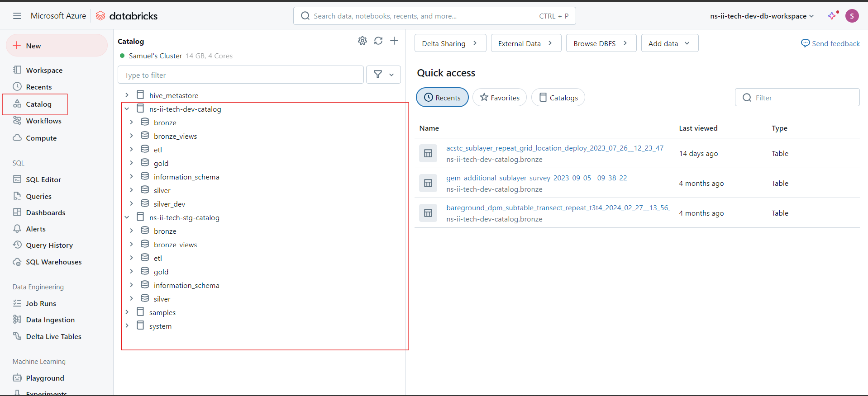Image resolution: width=868 pixels, height=396 pixels.
Task: Switch to the Catalogs tab
Action: click(x=558, y=98)
